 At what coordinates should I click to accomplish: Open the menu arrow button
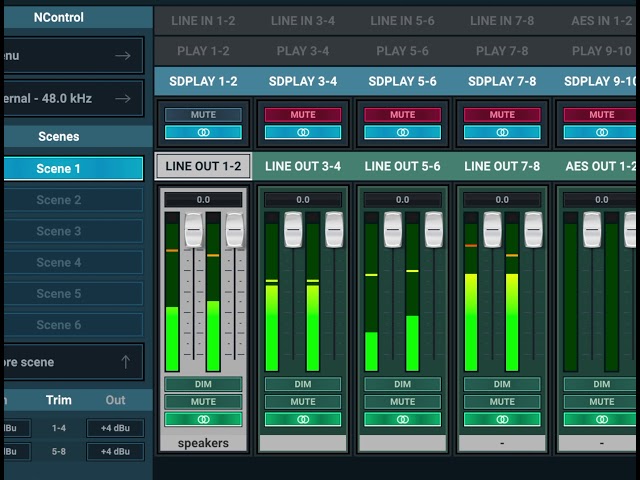(122, 56)
